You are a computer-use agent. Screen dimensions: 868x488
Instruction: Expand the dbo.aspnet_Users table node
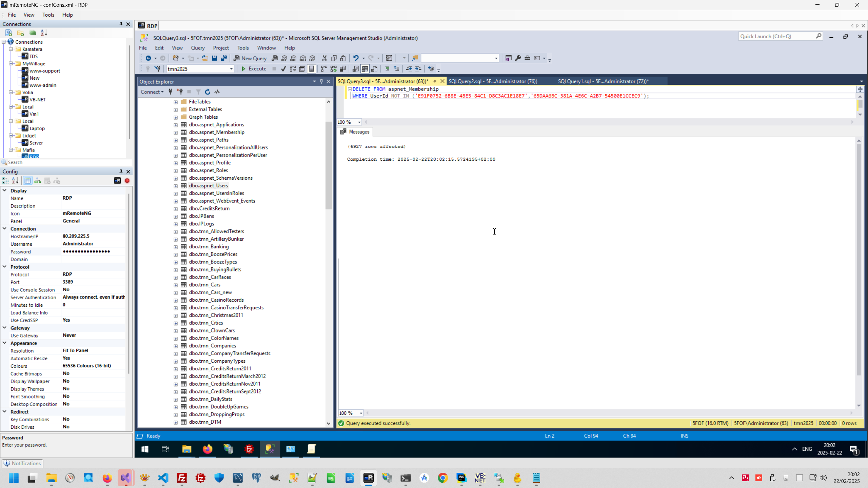(x=176, y=186)
